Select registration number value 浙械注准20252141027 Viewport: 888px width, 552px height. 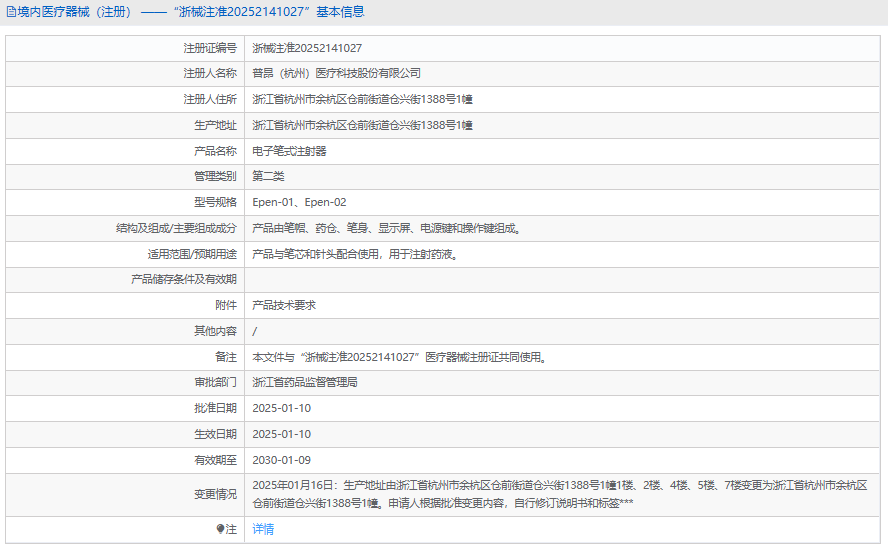[x=307, y=48]
